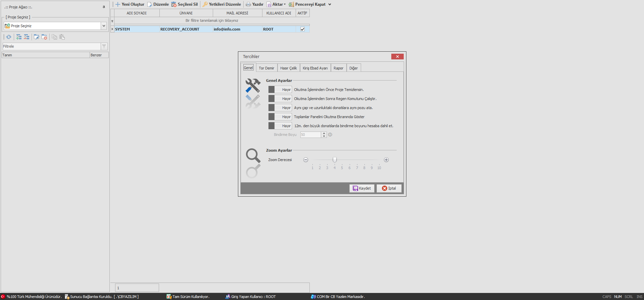
Task: Click 'Sunucu Bağlantısı Kuruldu' status item
Action: [x=102, y=297]
